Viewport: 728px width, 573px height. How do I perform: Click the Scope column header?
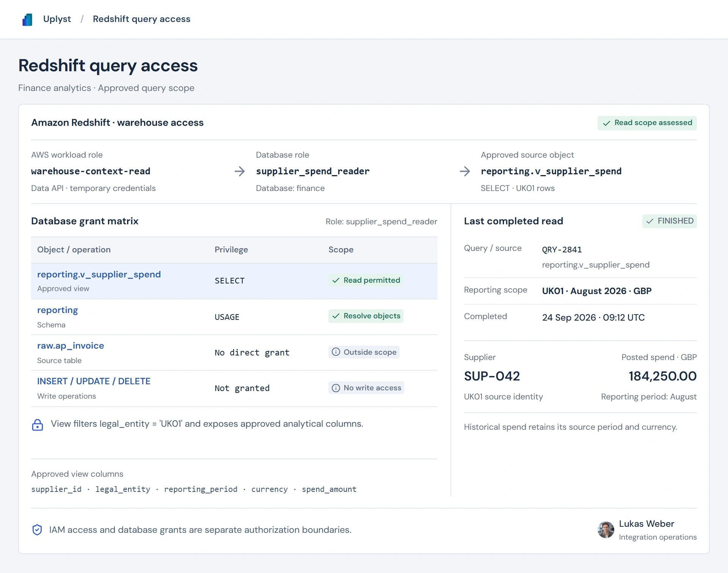pyautogui.click(x=341, y=250)
